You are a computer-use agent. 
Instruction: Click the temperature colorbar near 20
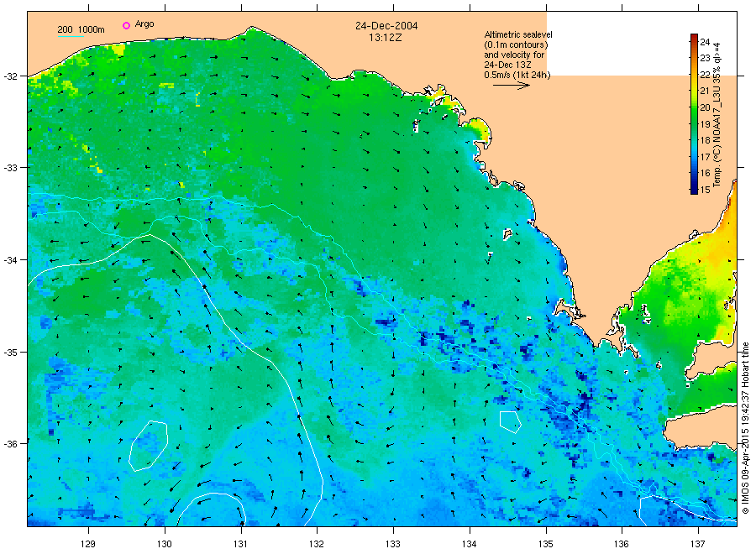click(x=694, y=107)
